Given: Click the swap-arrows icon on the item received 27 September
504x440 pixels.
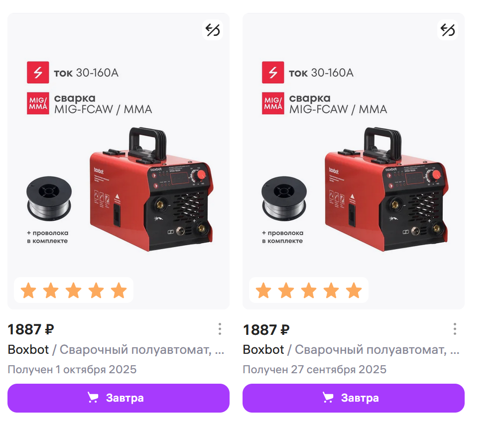Looking at the screenshot, I should point(448,30).
